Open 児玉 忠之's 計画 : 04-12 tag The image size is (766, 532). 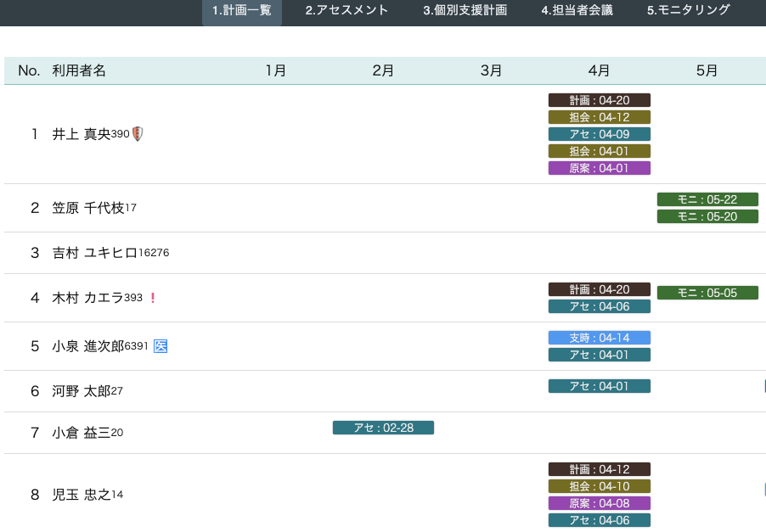click(600, 469)
